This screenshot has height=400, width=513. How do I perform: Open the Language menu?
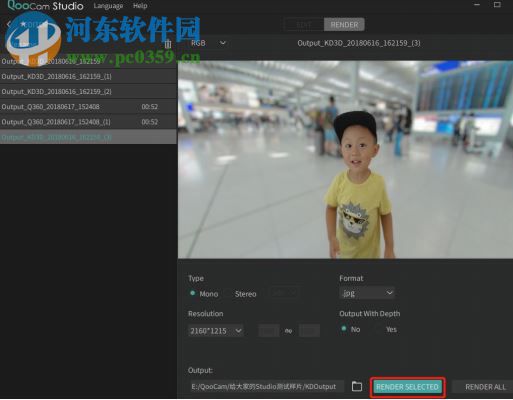click(108, 6)
